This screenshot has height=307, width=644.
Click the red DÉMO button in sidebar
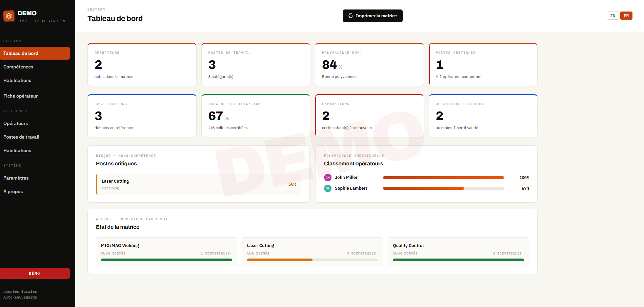35,273
